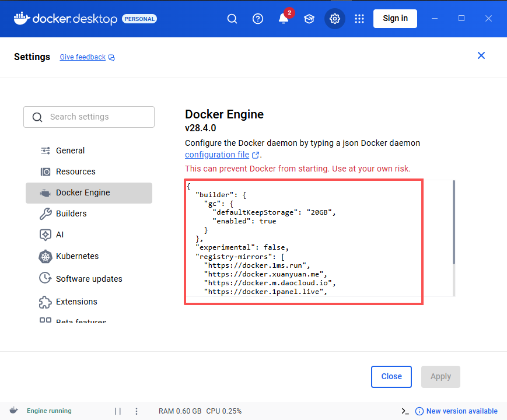Minimize the Docker Desktop window

pos(435,19)
